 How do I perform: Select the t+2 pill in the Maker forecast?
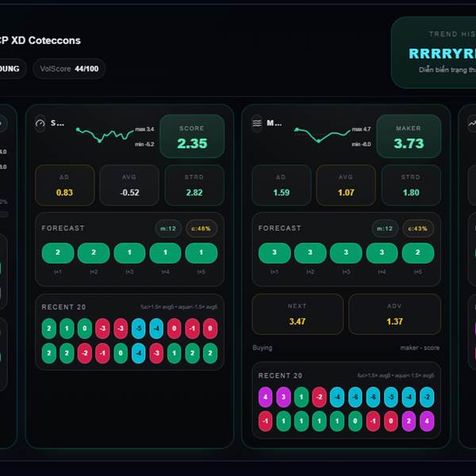310,252
